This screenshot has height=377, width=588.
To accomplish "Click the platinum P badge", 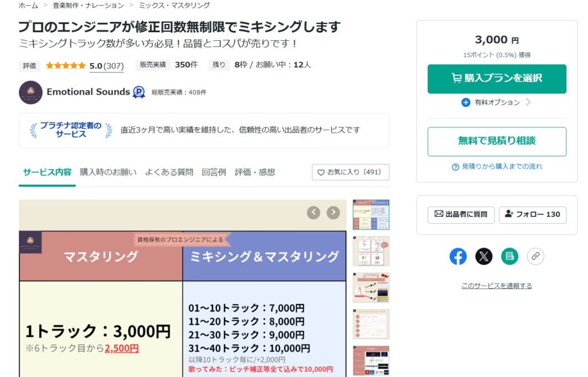I will click(139, 92).
